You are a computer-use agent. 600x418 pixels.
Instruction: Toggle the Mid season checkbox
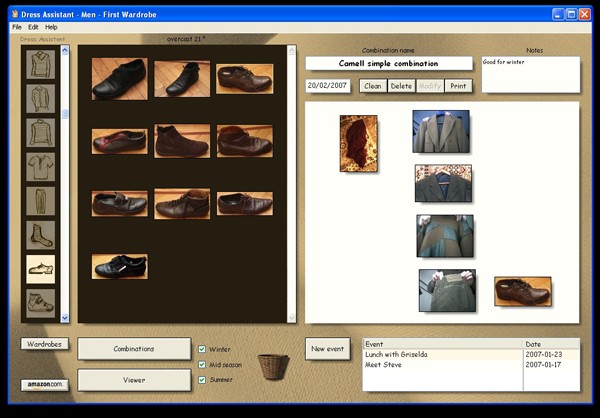[202, 364]
